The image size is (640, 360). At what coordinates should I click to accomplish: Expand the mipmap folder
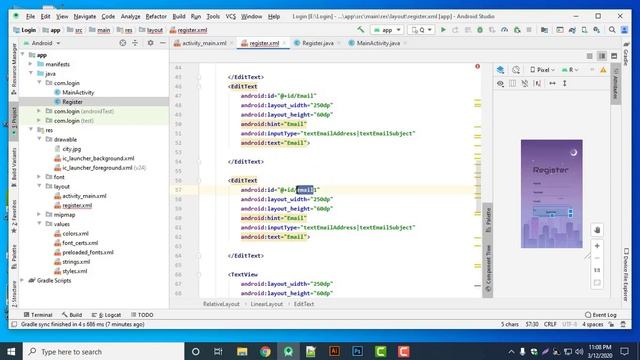(x=39, y=214)
